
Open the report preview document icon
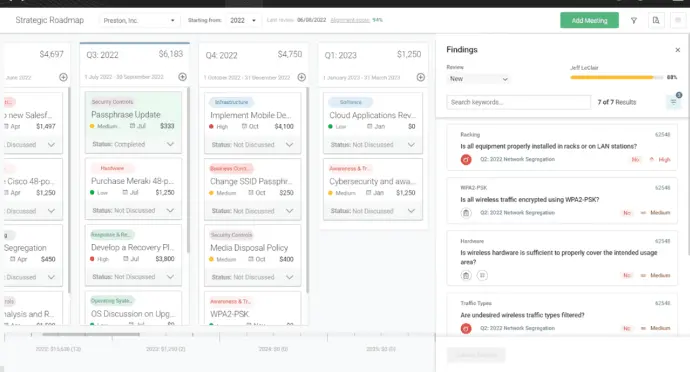[x=656, y=20]
